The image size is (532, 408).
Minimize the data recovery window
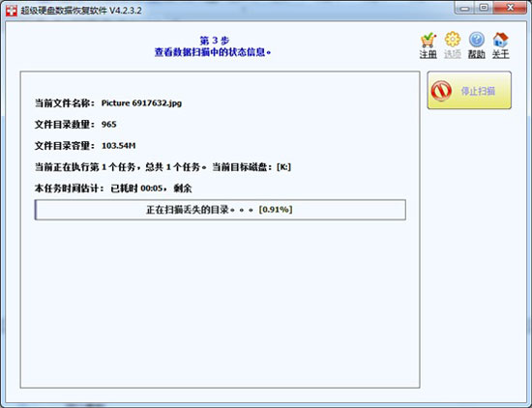[464, 8]
